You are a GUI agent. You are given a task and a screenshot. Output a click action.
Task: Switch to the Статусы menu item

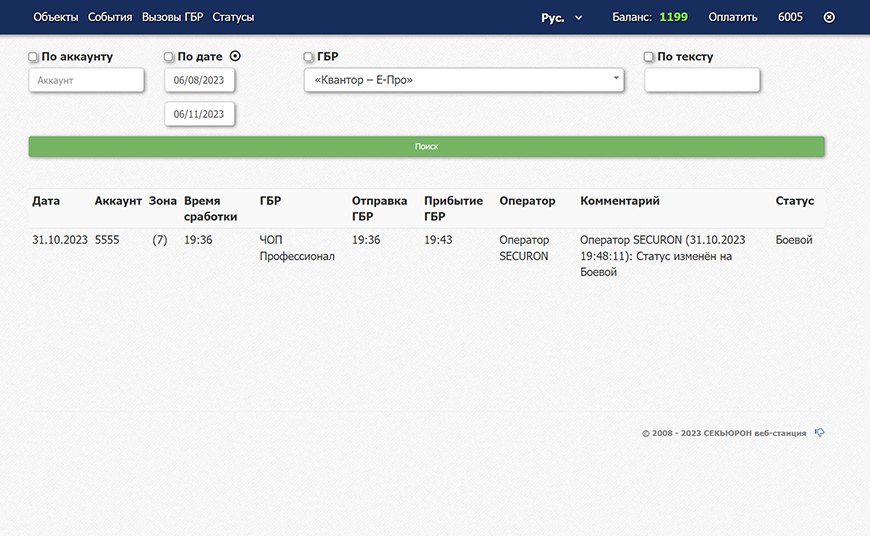pyautogui.click(x=233, y=17)
